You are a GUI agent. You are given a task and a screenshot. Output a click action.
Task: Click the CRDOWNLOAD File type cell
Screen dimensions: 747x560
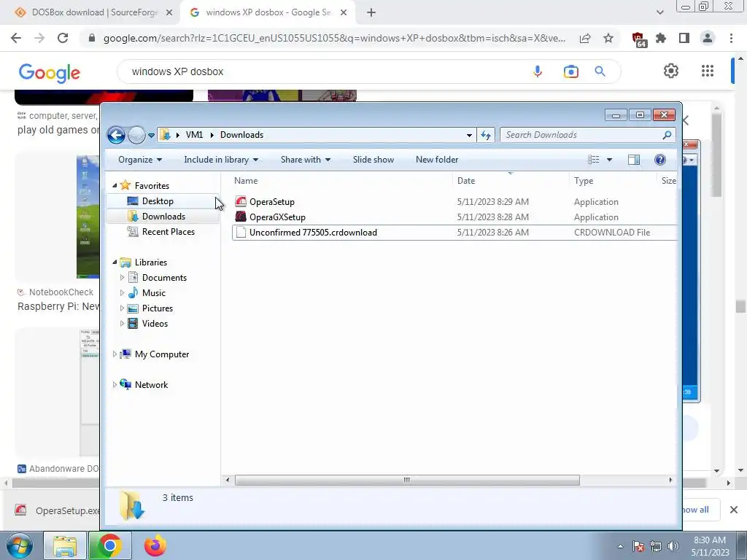[612, 233]
